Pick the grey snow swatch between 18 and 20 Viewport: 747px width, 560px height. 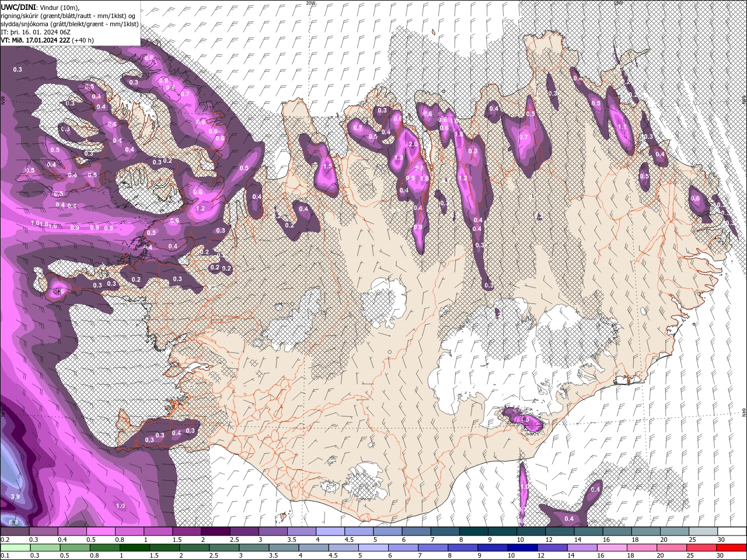[x=645, y=531]
